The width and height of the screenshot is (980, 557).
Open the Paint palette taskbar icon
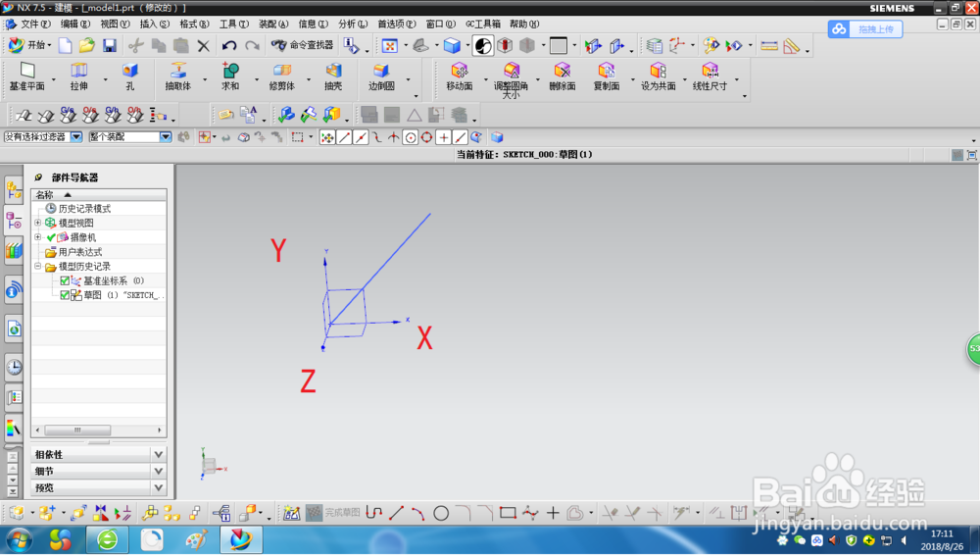[x=196, y=539]
